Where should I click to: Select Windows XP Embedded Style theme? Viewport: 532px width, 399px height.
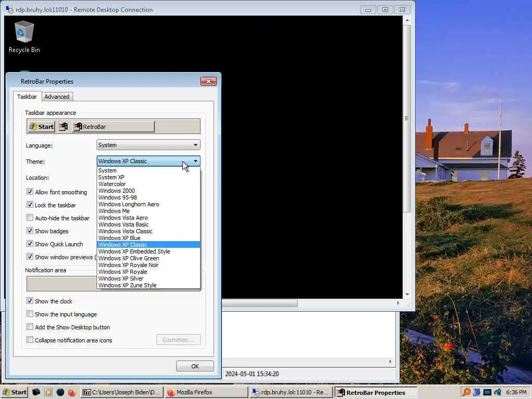148,251
